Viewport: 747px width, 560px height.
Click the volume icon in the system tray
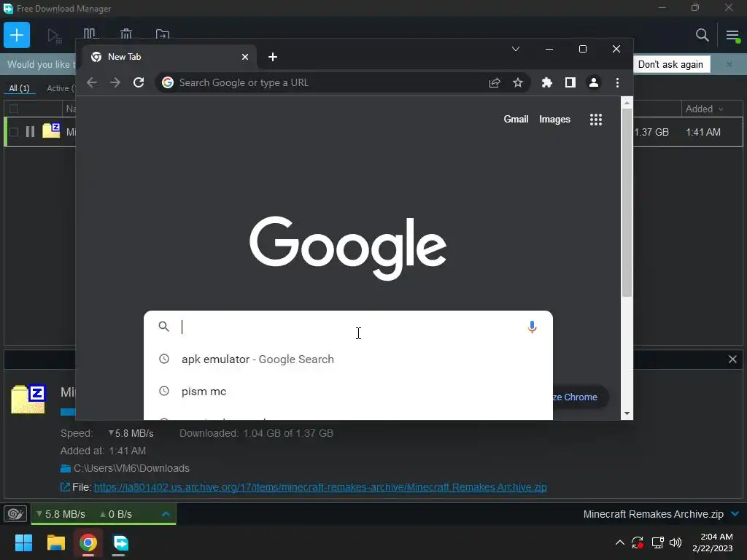coord(676,542)
